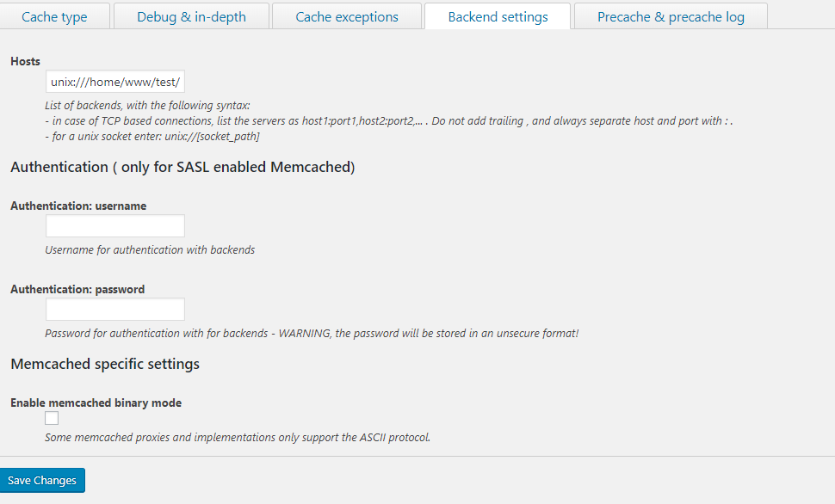Click the SASL Authentication section heading
Viewport: 835px width, 504px height.
182,167
